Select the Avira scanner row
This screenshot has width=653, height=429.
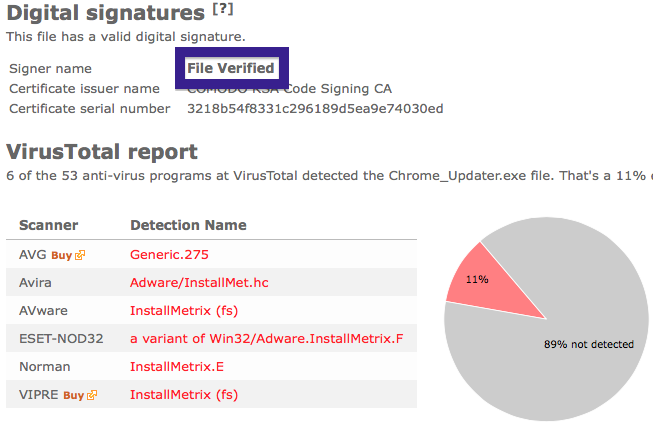click(211, 282)
